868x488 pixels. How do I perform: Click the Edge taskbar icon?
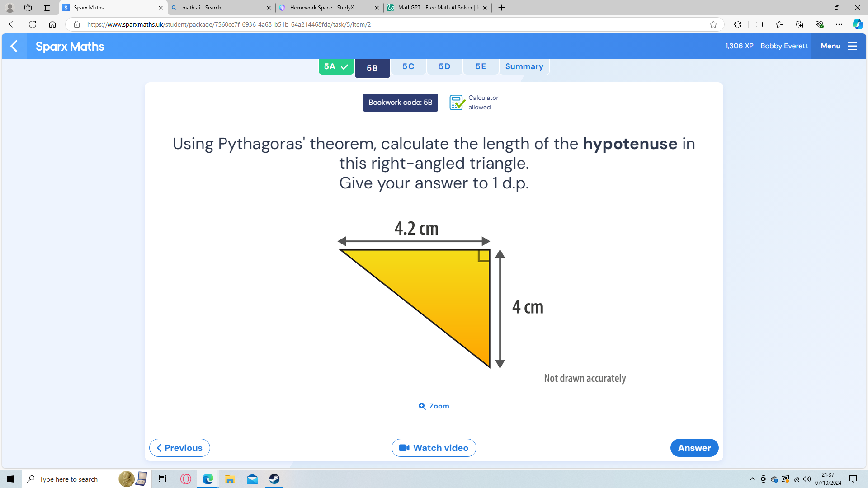coord(208,479)
